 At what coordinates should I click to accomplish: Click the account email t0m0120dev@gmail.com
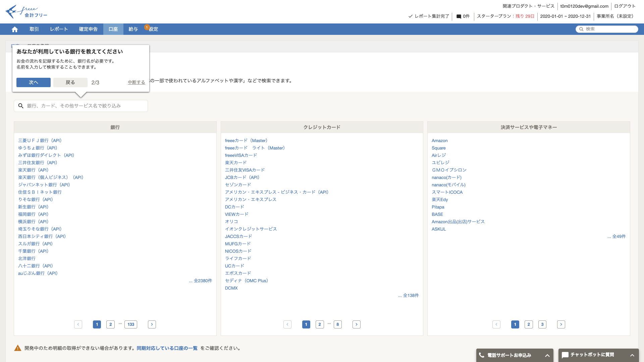coord(584,6)
